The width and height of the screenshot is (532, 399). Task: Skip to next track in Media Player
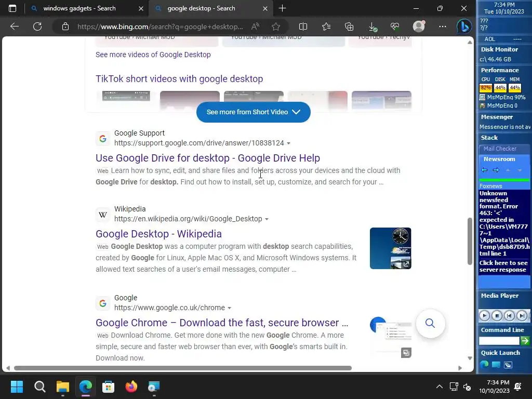(x=522, y=316)
